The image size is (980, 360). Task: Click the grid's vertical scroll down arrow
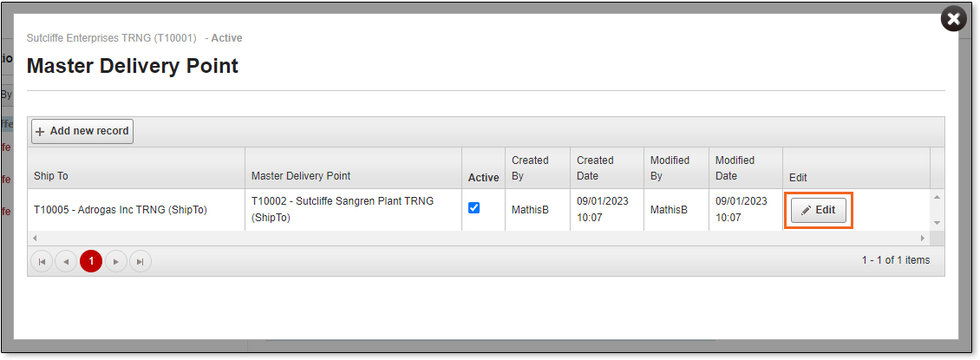tap(937, 222)
